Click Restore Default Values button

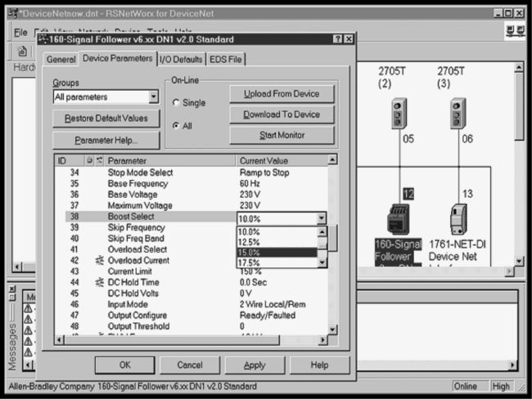tap(106, 119)
